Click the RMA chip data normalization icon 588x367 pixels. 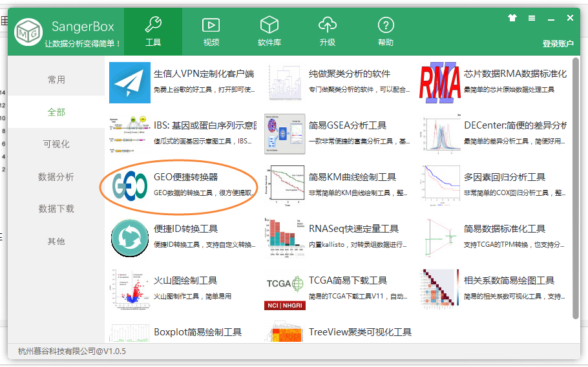click(440, 83)
